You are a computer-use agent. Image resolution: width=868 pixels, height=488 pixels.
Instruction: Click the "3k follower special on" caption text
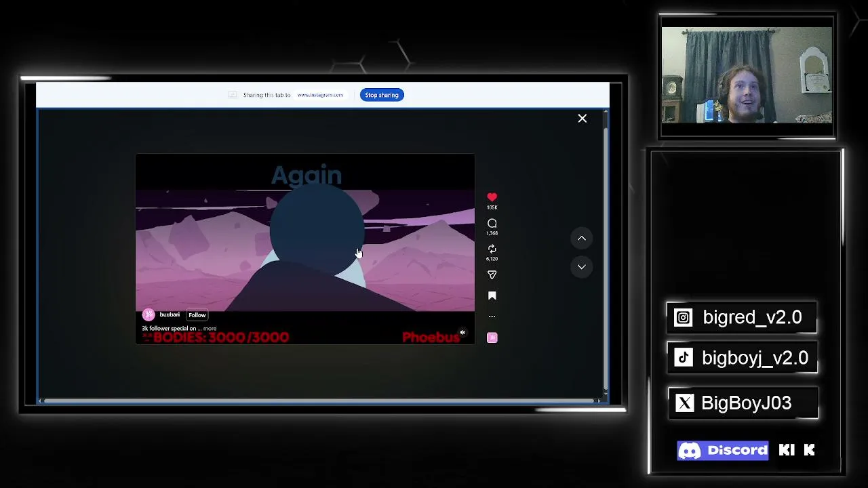pyautogui.click(x=169, y=329)
